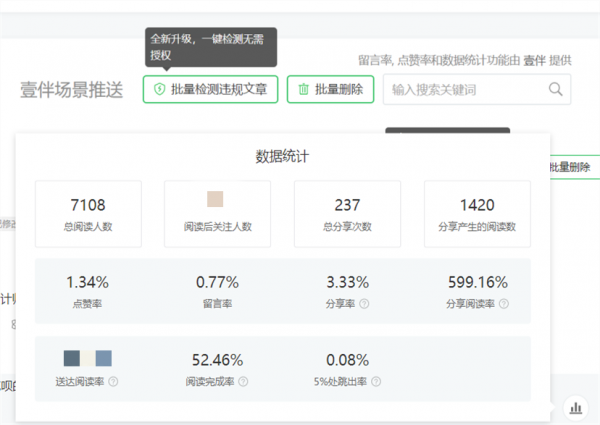The height and width of the screenshot is (425, 600).
Task: Click the 批量删除 button beside the search box
Action: [330, 90]
